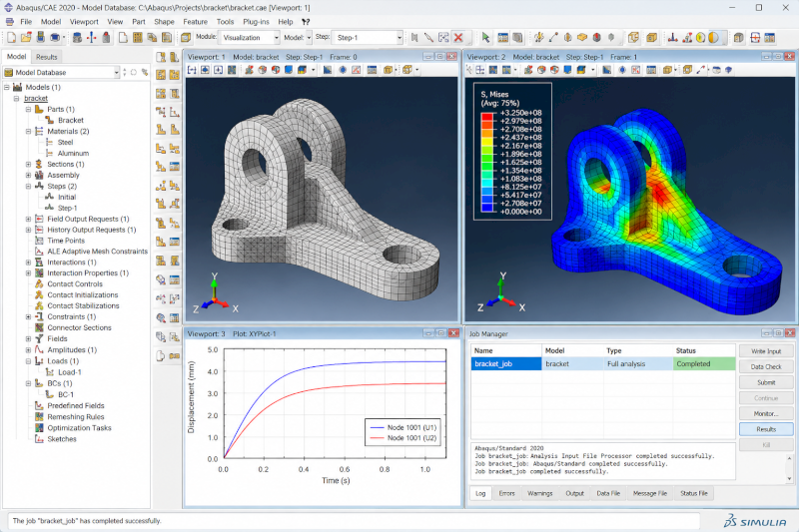Select the bracket_job row in Job Manager
The width and height of the screenshot is (799, 532).
click(x=603, y=364)
